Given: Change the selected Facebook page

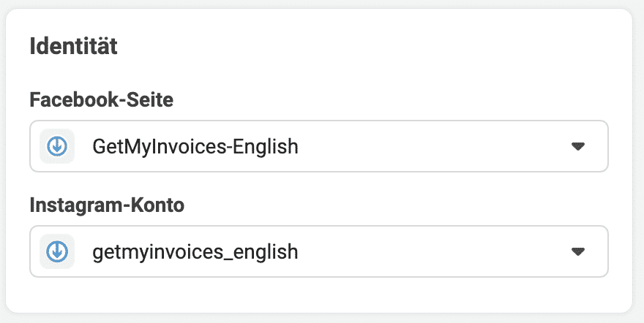Looking at the screenshot, I should coord(319,146).
